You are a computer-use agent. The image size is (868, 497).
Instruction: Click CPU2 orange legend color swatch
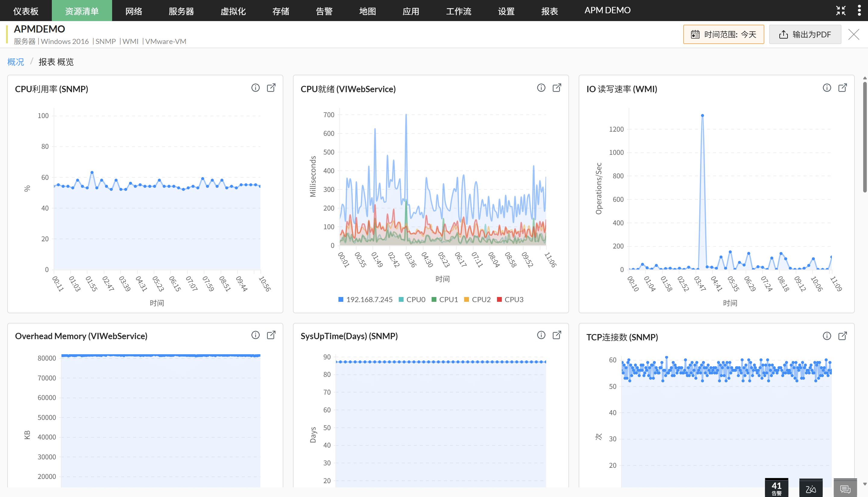[467, 299]
